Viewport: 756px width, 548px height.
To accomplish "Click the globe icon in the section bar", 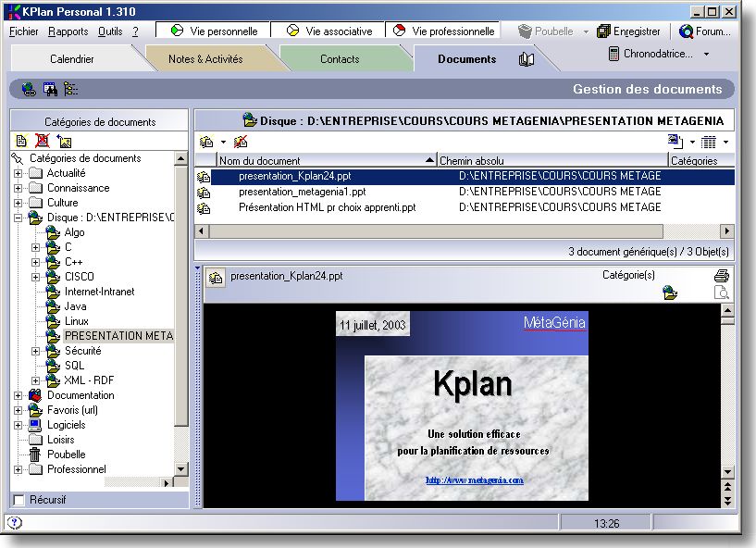I will click(29, 89).
